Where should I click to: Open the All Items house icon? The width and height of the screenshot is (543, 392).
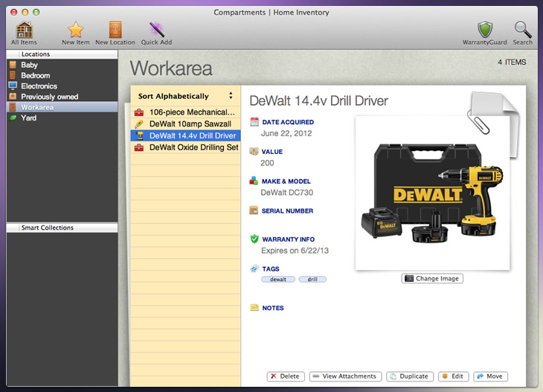[24, 30]
